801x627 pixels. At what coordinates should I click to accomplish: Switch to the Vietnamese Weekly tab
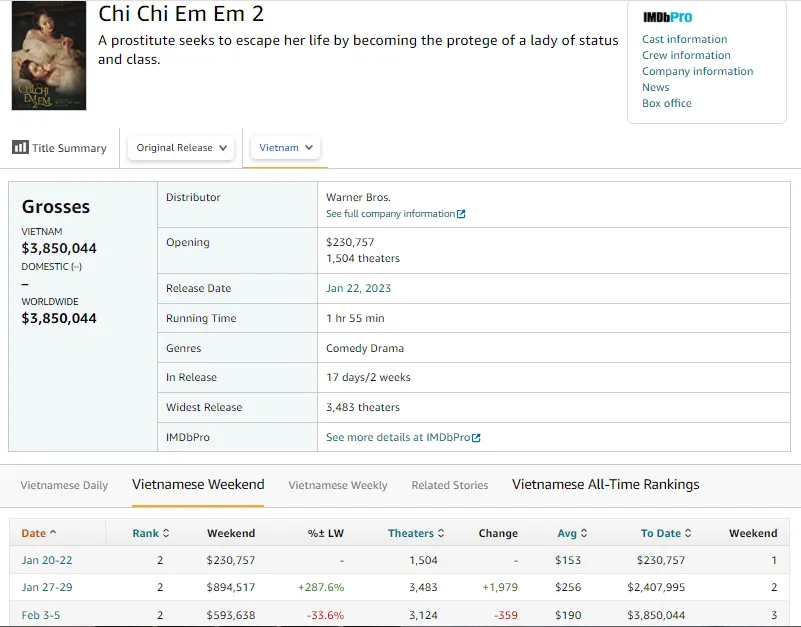[x=338, y=485]
